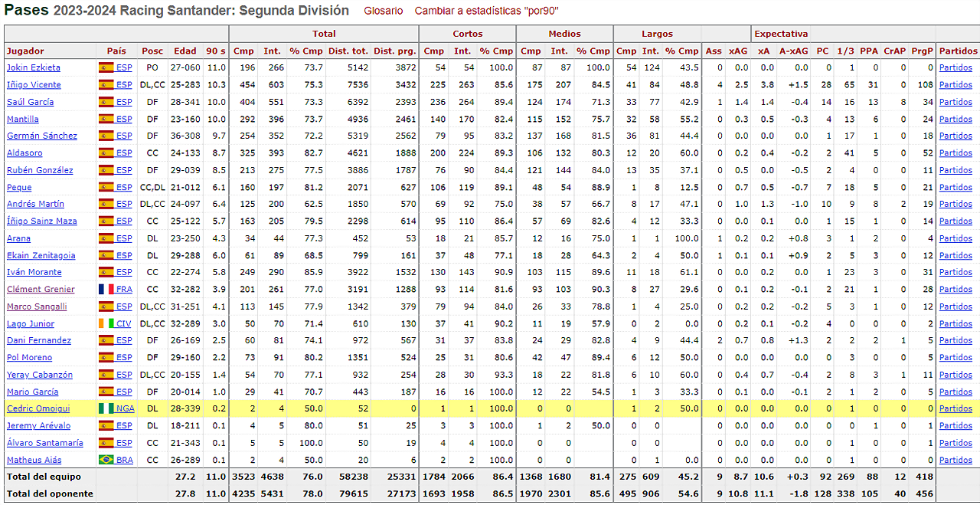Sort by PPA column header
This screenshot has height=505, width=980.
point(869,51)
